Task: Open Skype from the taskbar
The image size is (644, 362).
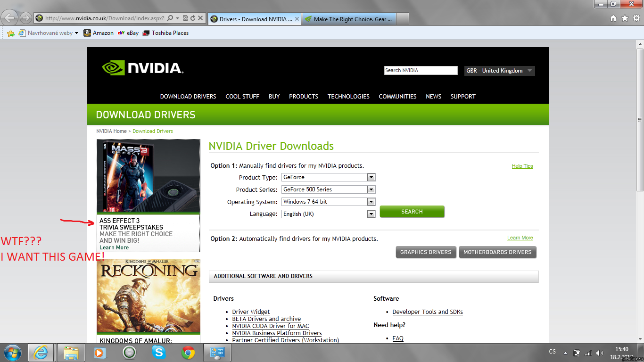Action: pos(159,353)
